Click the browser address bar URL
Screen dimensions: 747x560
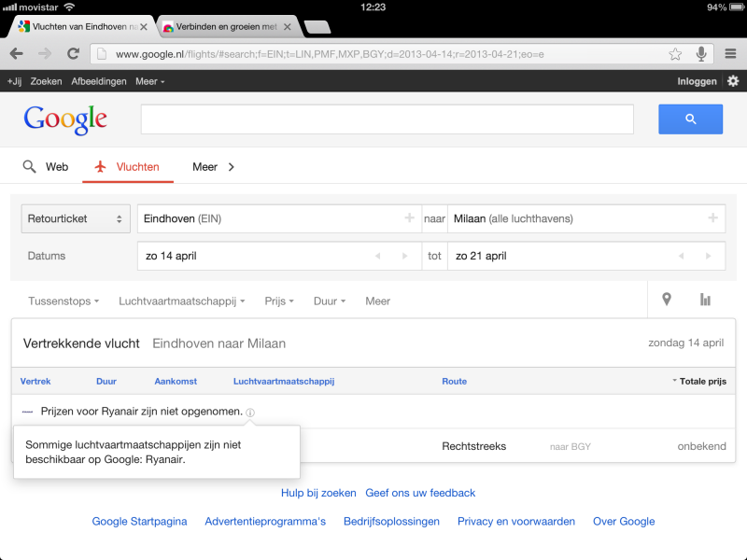330,54
